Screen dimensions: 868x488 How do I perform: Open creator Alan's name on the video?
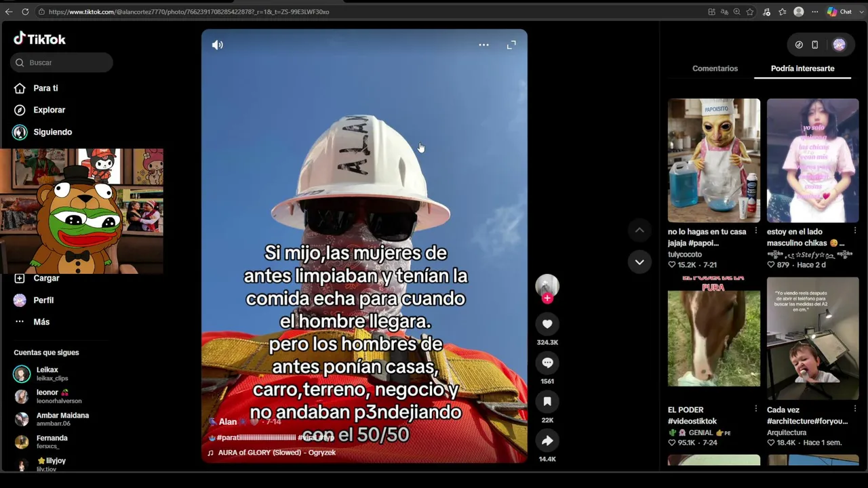(x=227, y=422)
